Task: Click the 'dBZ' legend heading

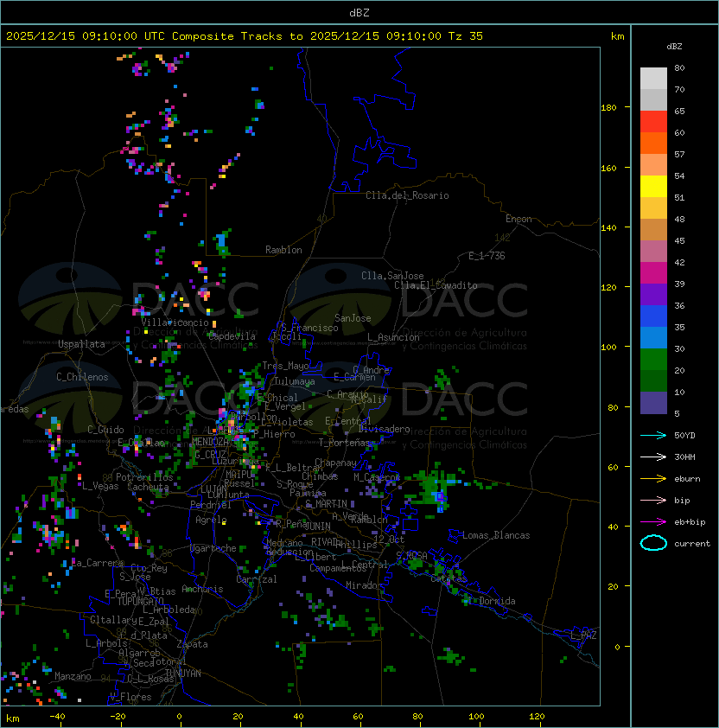Action: pos(674,47)
